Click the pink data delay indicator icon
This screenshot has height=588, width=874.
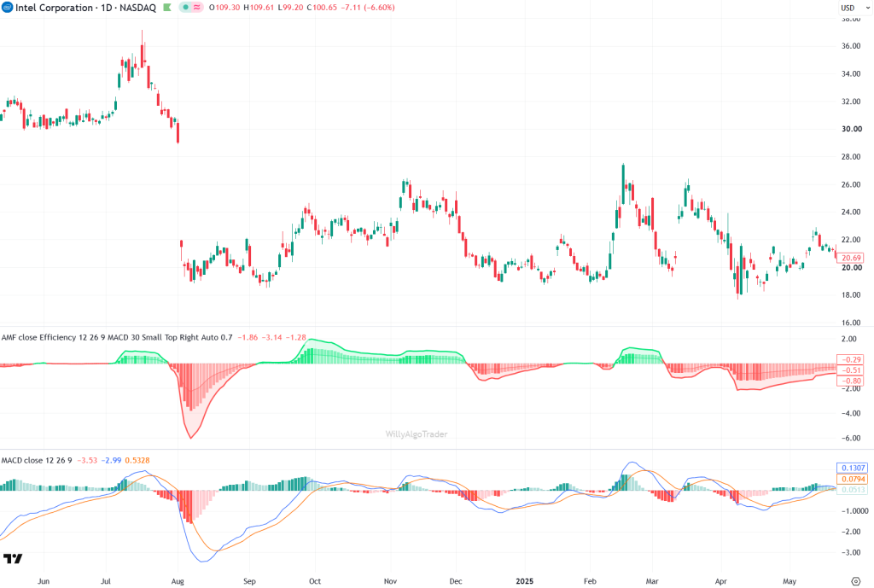[196, 8]
